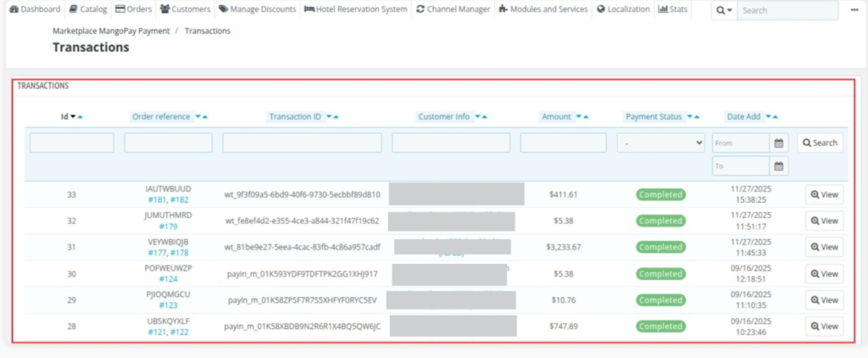Open the Stats menu

[x=672, y=9]
